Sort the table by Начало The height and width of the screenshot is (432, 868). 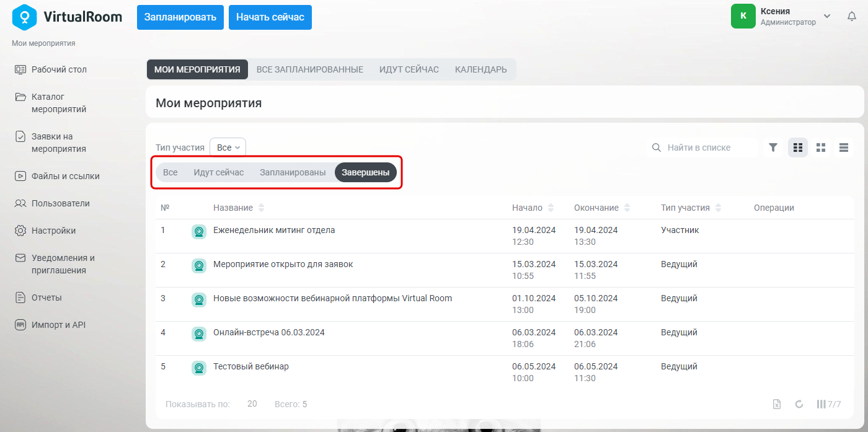(x=533, y=208)
